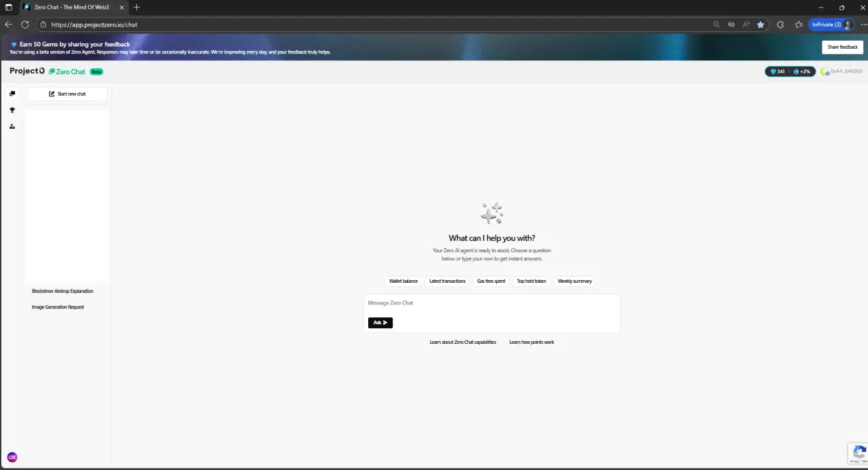Toggle the favorite star for this page
This screenshot has height=470, width=868.
coord(761,24)
